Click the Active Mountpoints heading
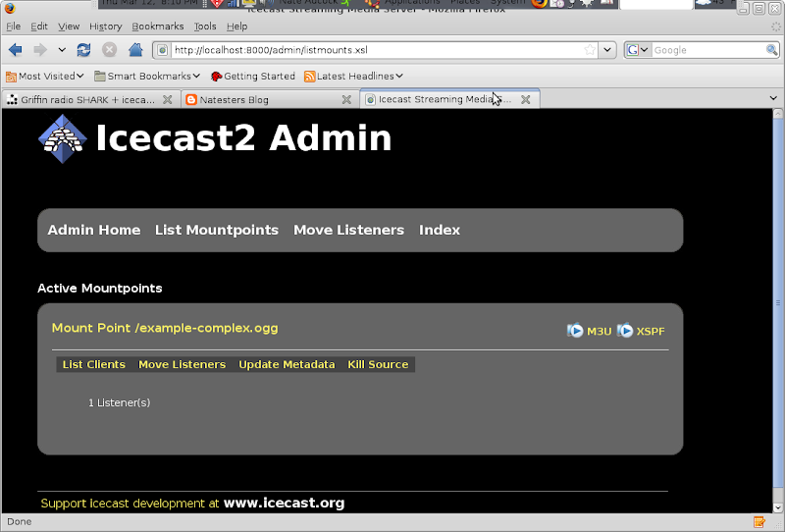This screenshot has height=532, width=785. point(100,289)
